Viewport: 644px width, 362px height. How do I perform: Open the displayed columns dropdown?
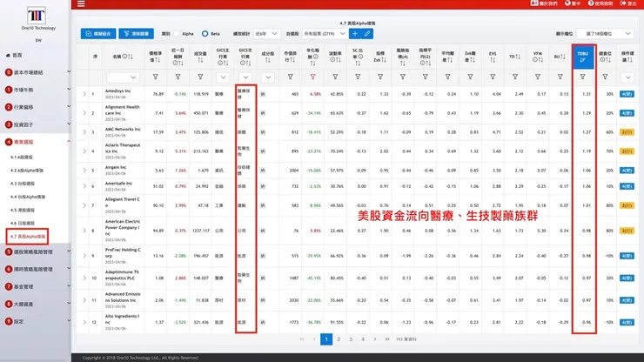coord(605,34)
